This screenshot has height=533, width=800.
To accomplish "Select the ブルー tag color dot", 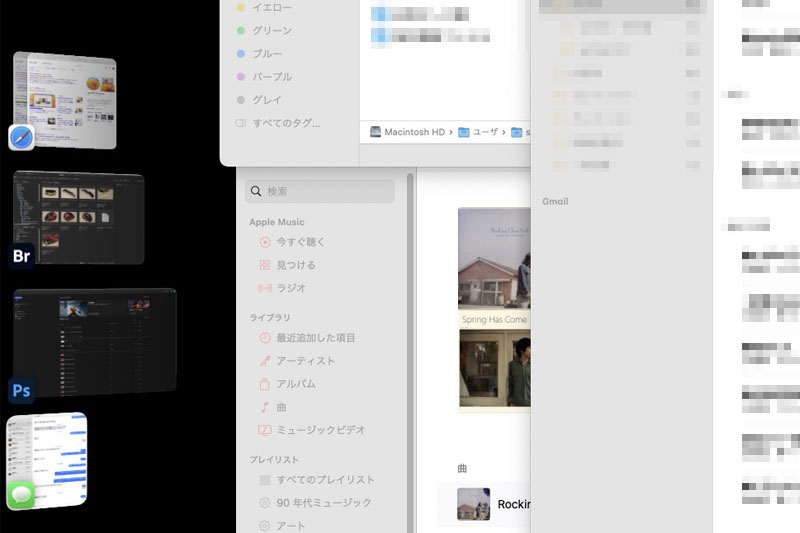I will click(x=241, y=54).
